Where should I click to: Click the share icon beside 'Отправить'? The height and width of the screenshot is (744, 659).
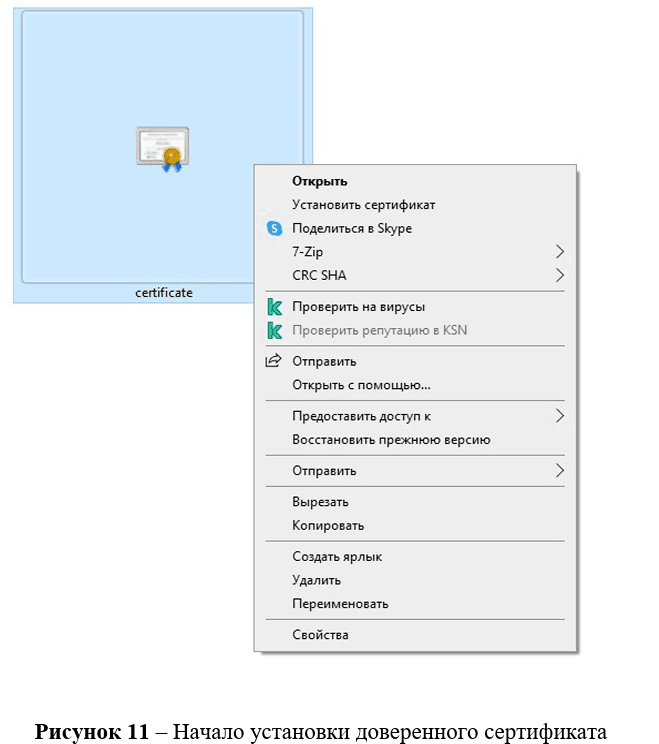274,361
